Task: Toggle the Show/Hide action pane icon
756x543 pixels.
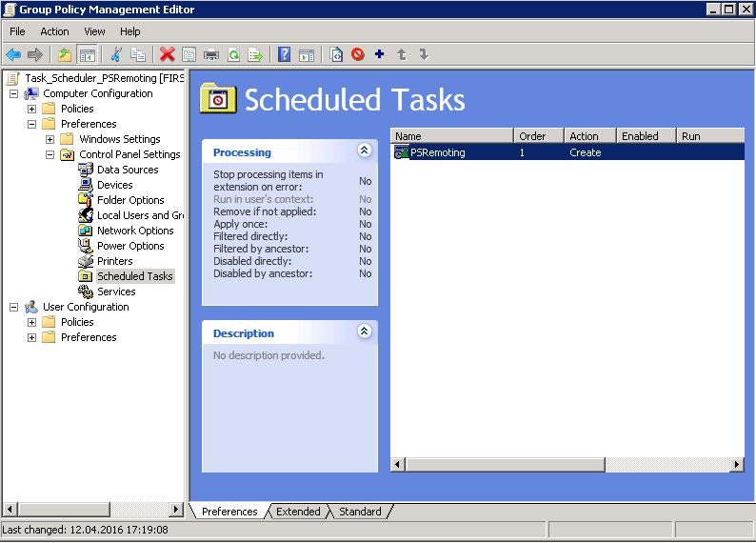Action: coord(307,54)
